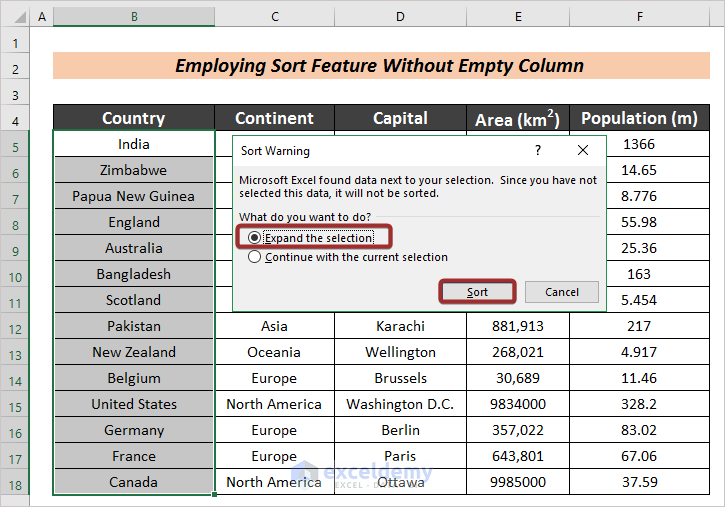725x507 pixels.
Task: Click the Area (km²) header cell
Action: point(518,119)
